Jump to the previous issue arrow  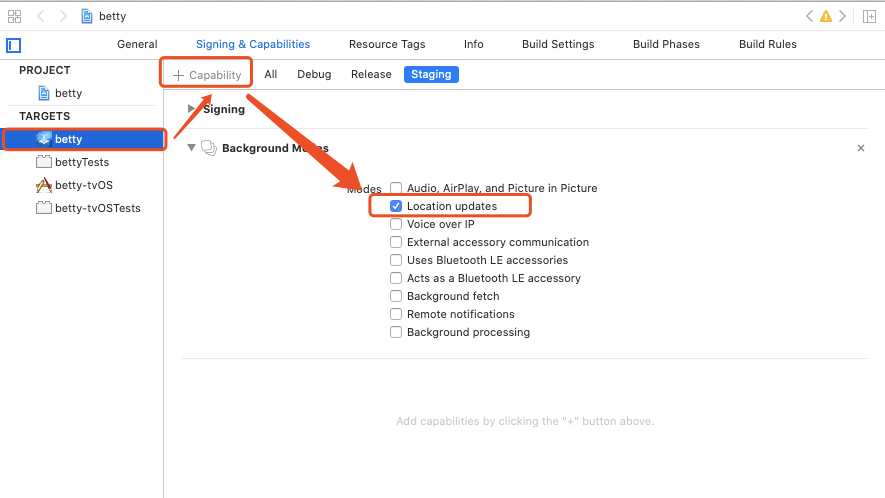click(809, 16)
